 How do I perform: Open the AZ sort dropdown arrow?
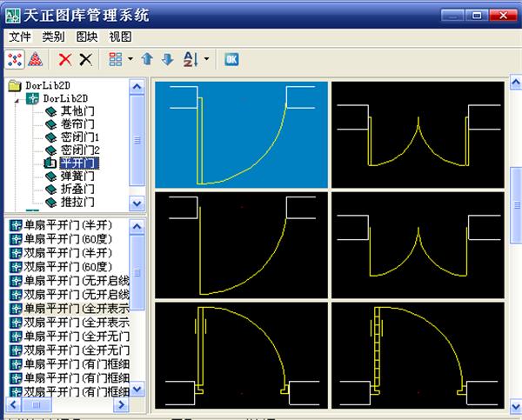pos(206,60)
